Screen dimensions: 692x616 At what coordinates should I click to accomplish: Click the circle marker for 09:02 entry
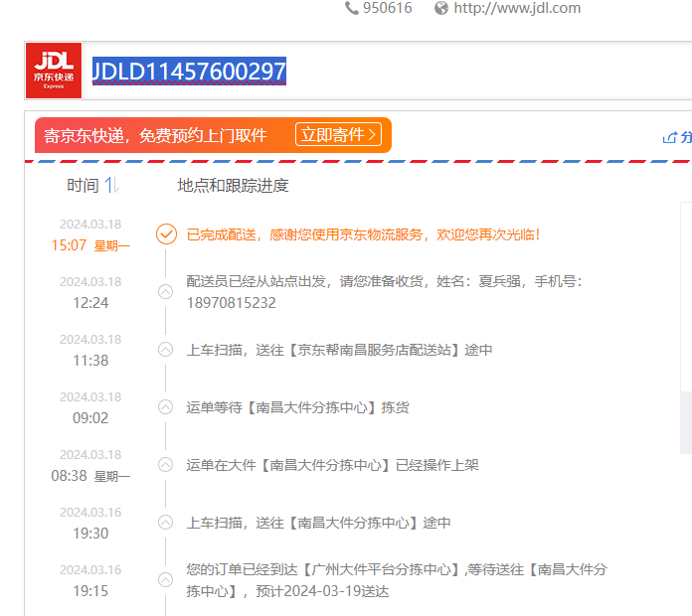[x=165, y=407]
